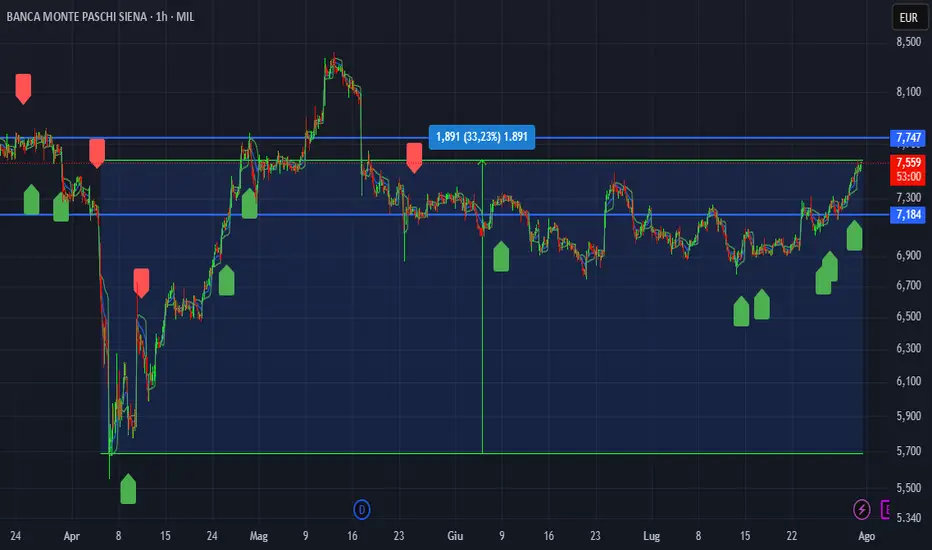Click the 7,184 blue price label

click(x=908, y=215)
